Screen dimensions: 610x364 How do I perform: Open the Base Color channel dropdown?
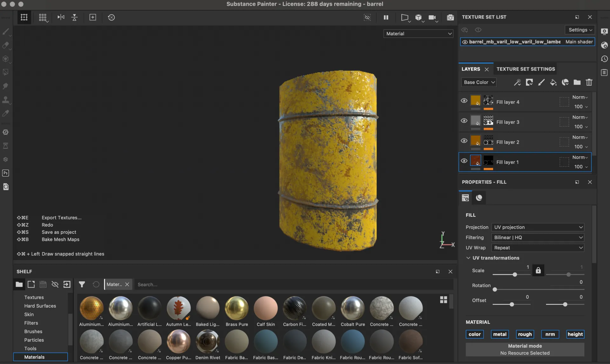[479, 82]
